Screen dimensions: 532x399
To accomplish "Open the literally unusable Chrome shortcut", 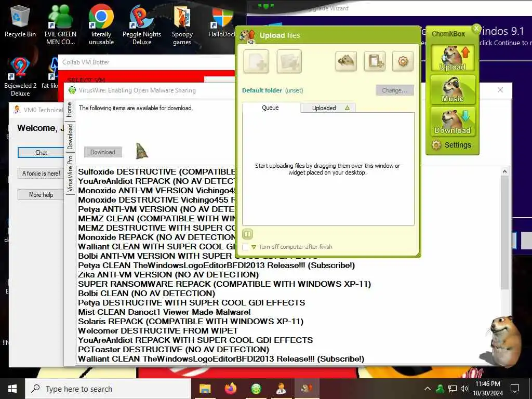I will click(101, 25).
